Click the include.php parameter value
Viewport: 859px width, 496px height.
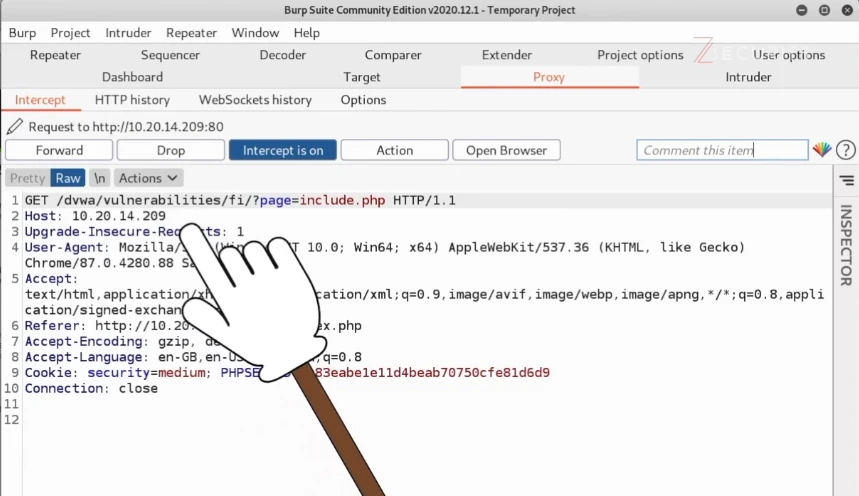(x=342, y=200)
